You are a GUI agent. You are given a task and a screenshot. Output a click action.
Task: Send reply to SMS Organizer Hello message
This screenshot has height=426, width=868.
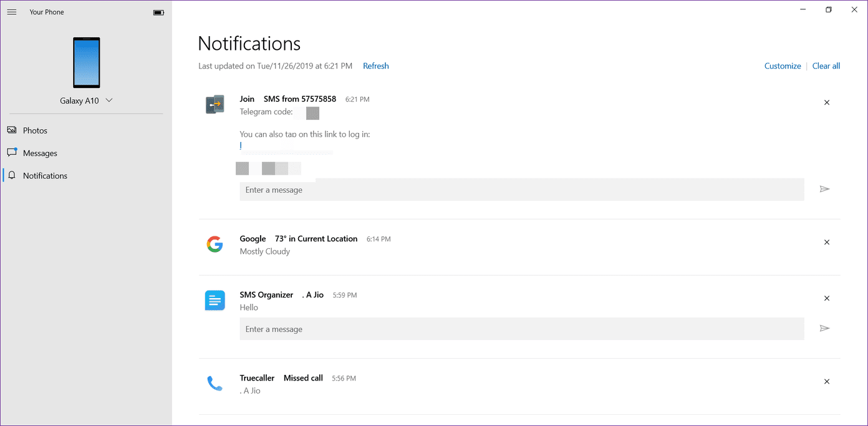[824, 328]
